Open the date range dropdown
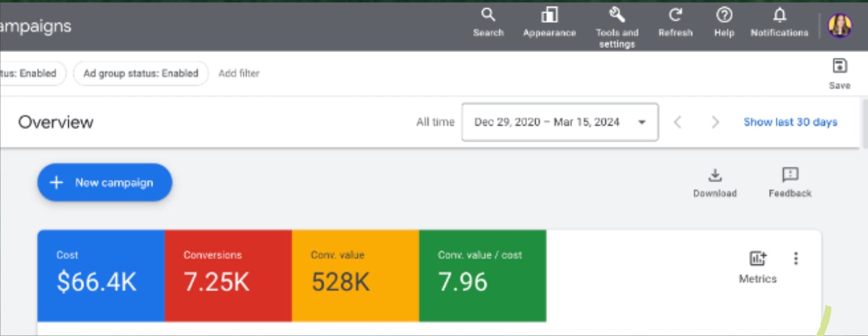 [x=560, y=122]
